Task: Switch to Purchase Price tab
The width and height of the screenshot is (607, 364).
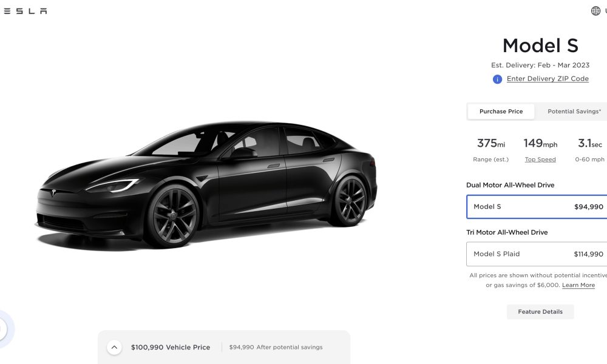Action: click(501, 112)
